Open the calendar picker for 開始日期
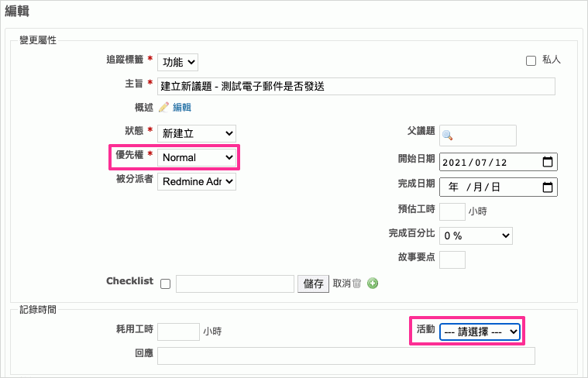 click(x=548, y=162)
